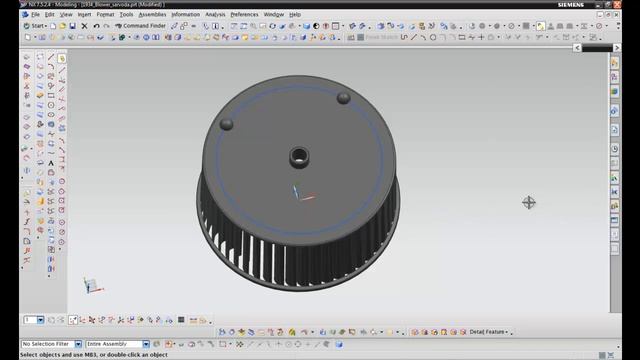Viewport: 640px width, 360px height.
Task: Click the Redo arrow icon
Action: click(x=107, y=26)
